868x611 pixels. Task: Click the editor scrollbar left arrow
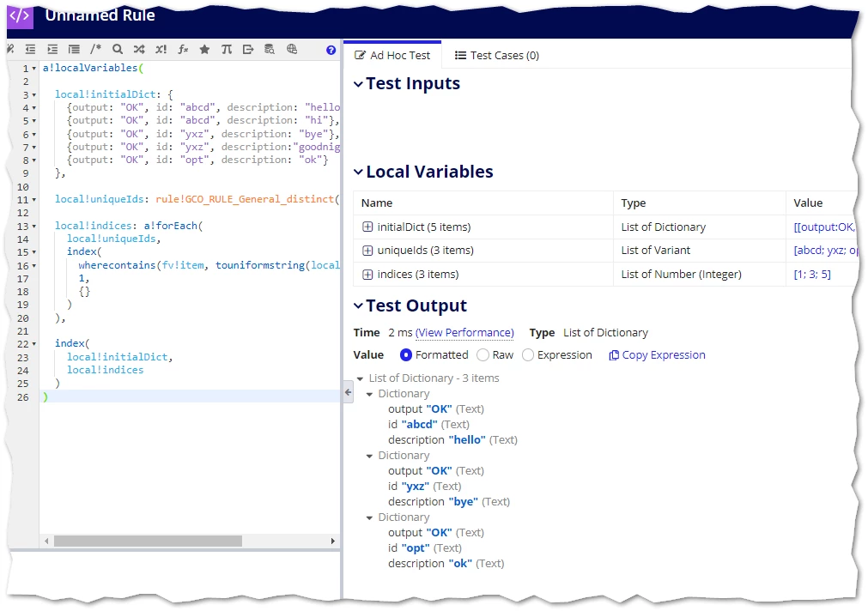[46, 541]
